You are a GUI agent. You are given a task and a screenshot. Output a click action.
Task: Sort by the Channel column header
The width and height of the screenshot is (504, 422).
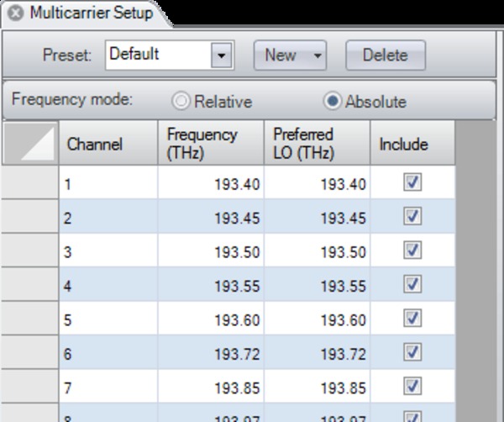click(x=108, y=144)
